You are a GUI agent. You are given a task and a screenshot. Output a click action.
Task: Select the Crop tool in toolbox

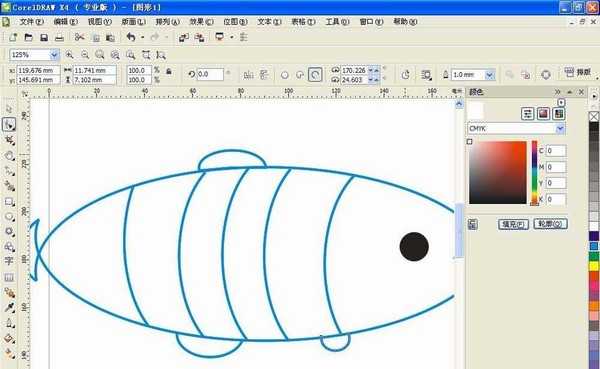click(x=9, y=140)
